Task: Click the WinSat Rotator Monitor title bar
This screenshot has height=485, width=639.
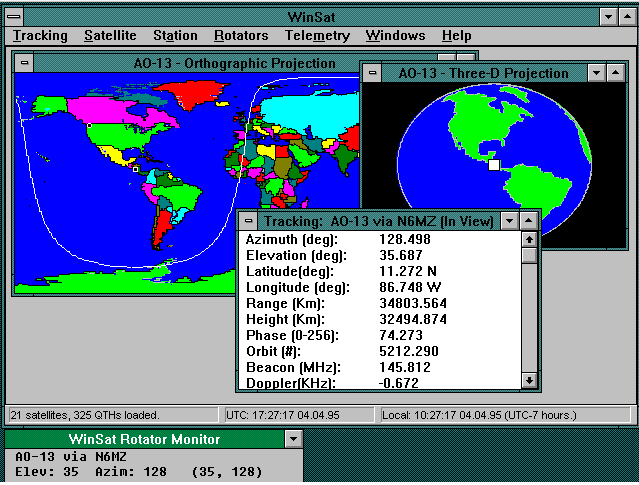Action: click(x=145, y=439)
